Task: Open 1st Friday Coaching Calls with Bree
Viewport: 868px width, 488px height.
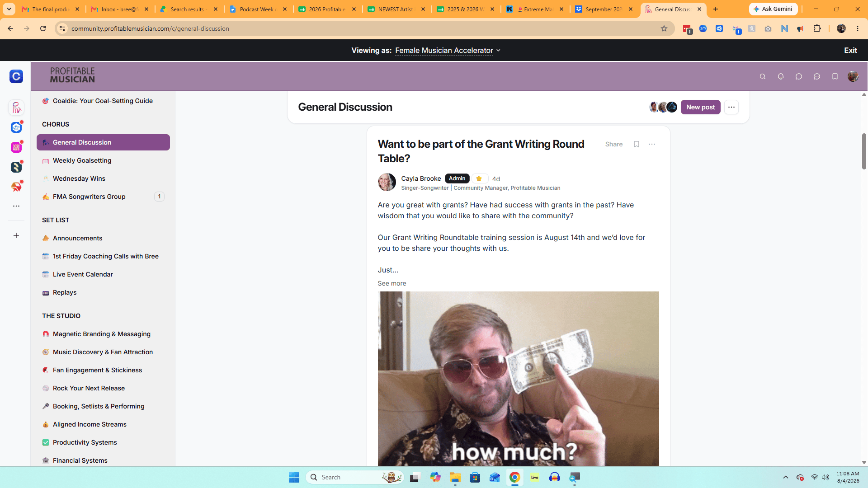Action: (103, 256)
